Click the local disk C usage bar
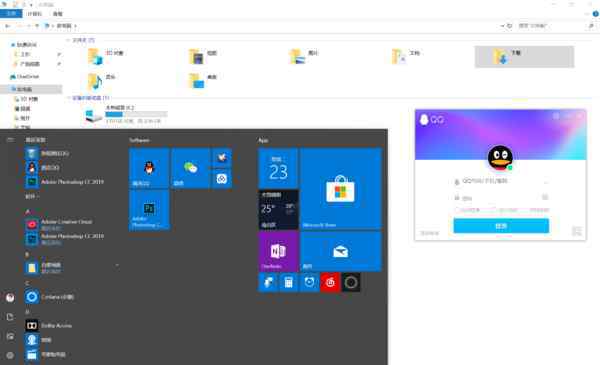Viewport: 600px width, 365px height. click(137, 114)
